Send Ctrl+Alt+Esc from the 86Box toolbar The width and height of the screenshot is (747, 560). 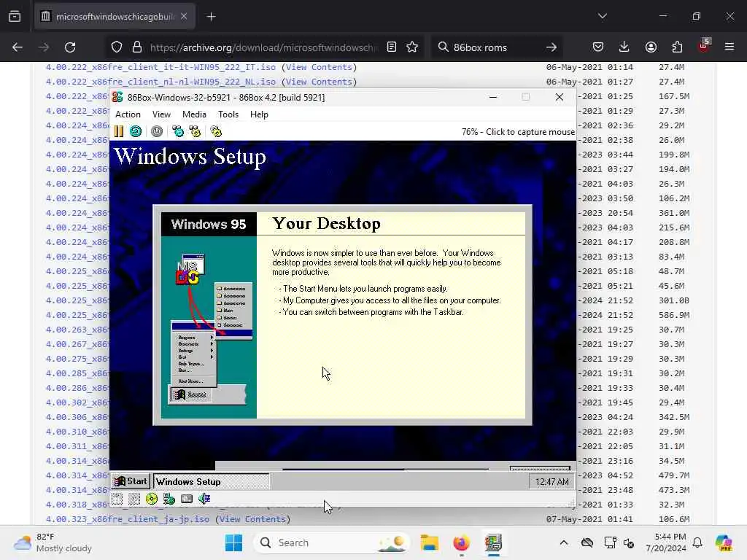pos(196,131)
